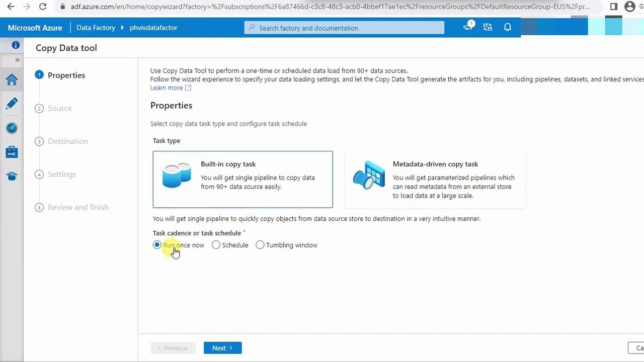Go to the Properties wizard step
644x362 pixels.
click(60, 75)
